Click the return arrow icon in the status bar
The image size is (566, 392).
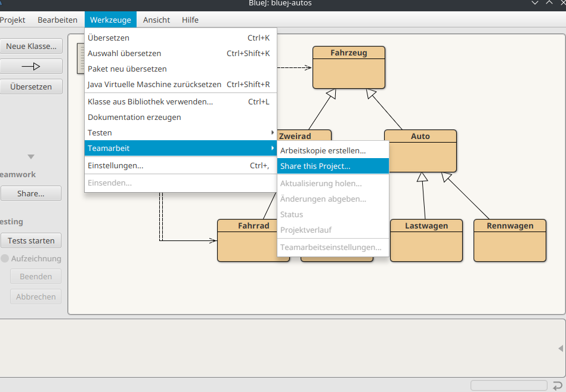click(557, 385)
